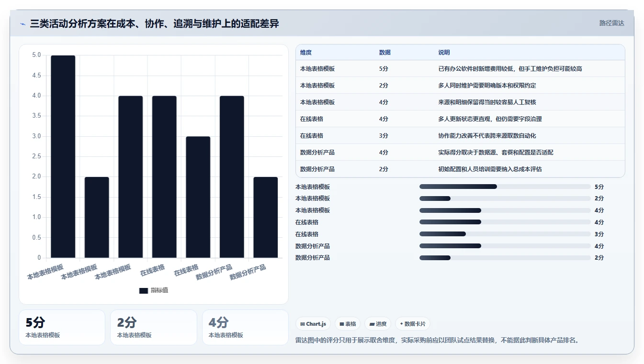Click the footnote starting with 雷达图中的评分
The height and width of the screenshot is (364, 644).
coord(438,341)
